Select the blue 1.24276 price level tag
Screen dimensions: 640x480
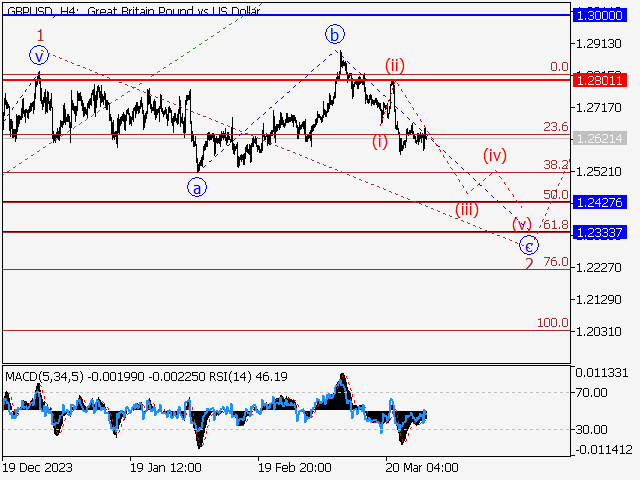600,202
